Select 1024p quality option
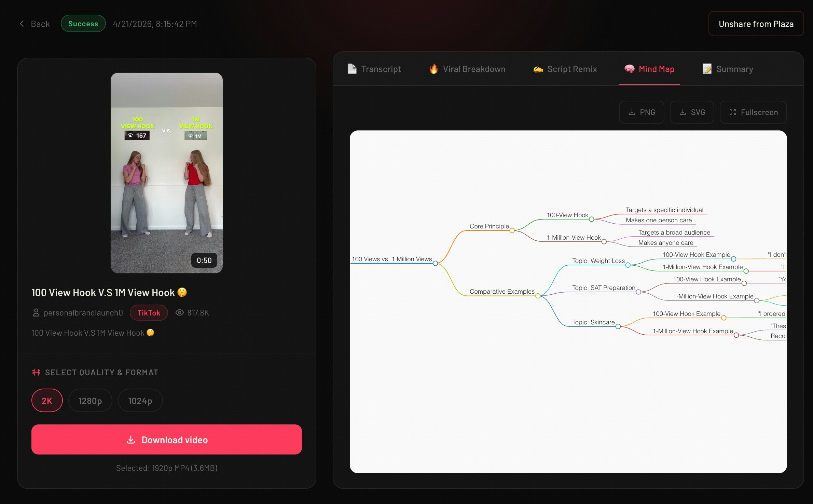 [x=140, y=401]
